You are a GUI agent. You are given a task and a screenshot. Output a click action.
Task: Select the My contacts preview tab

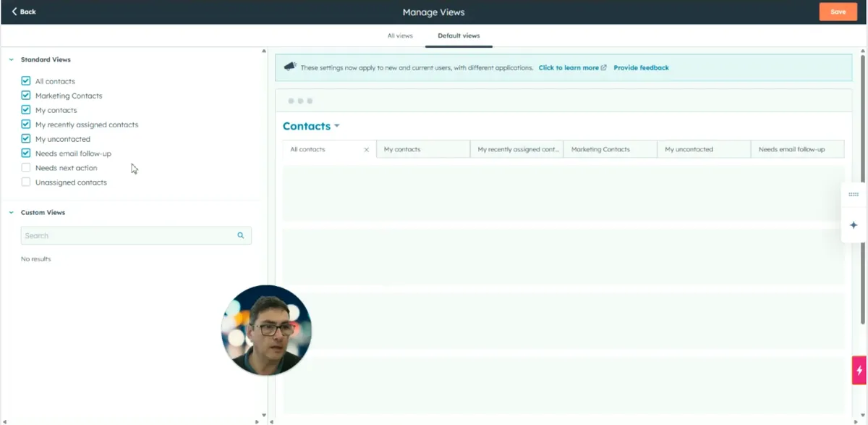[x=423, y=149]
